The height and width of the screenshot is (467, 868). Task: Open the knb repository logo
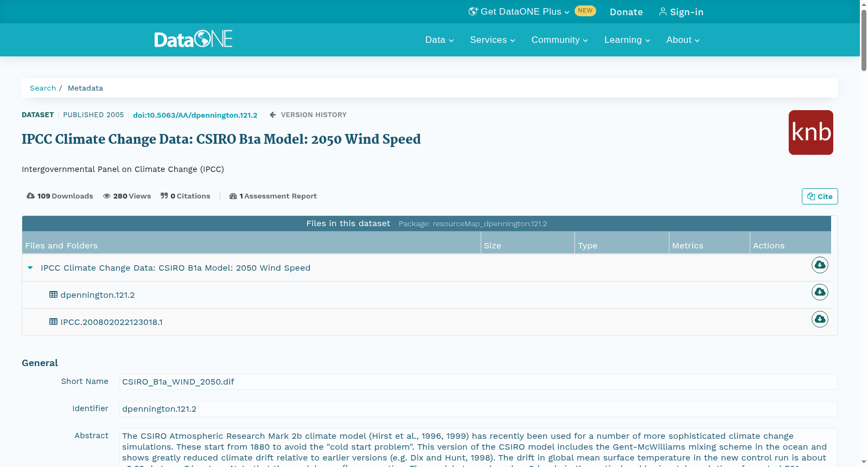point(810,132)
